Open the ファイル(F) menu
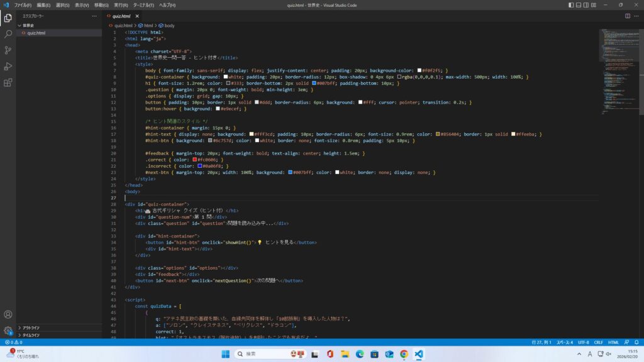The width and height of the screenshot is (644, 362). (x=23, y=5)
